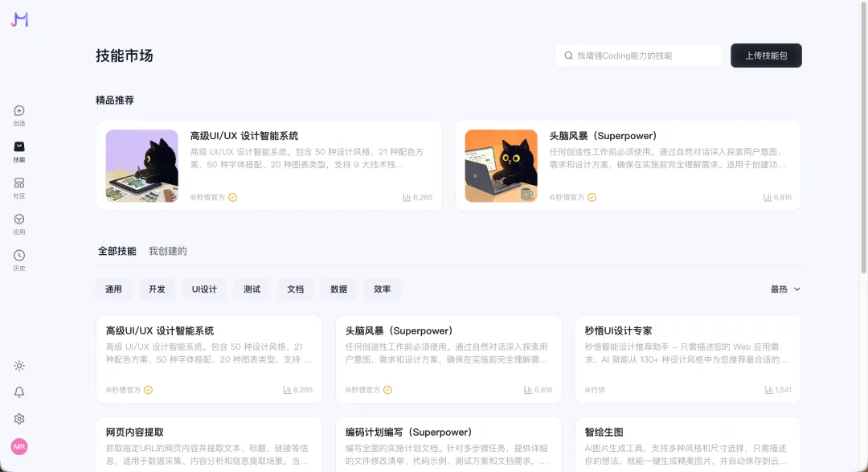Open the 编码计划编写（Superpower）card
The height and width of the screenshot is (472, 868).
[448, 445]
